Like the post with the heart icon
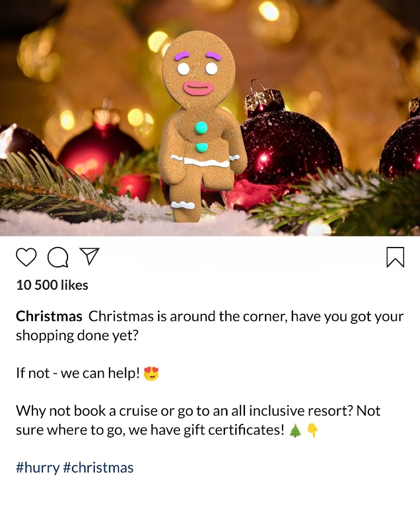Image resolution: width=420 pixels, height=525 pixels. (26, 257)
